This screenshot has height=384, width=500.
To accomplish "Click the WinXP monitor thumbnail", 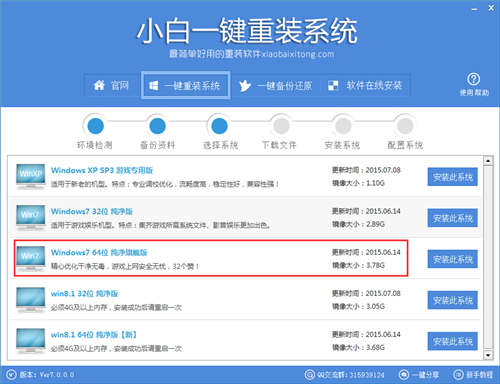I will [x=31, y=176].
